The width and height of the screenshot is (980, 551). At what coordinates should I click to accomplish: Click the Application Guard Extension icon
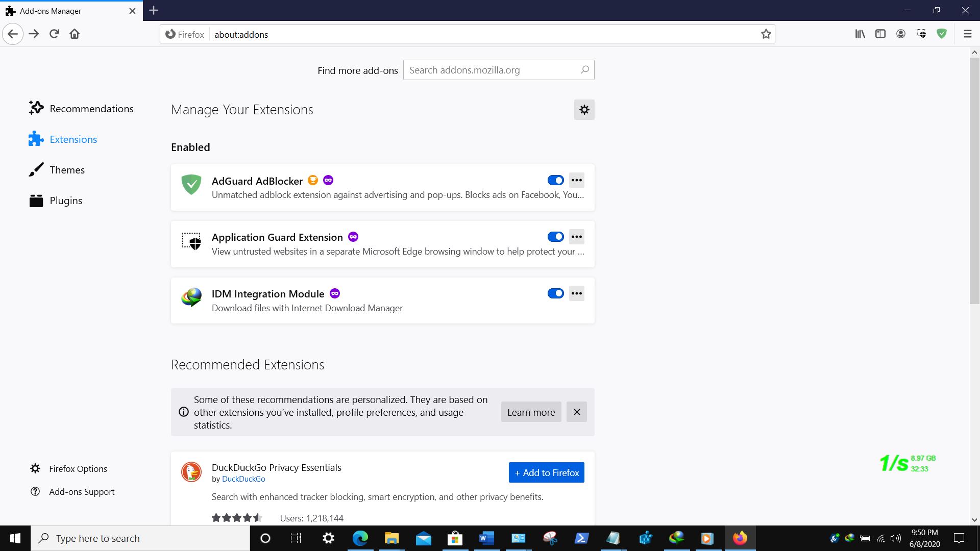point(191,241)
